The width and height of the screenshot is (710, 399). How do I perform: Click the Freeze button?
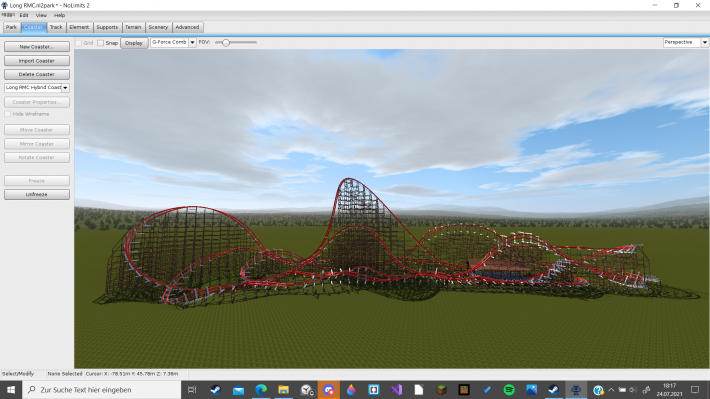[x=37, y=181]
